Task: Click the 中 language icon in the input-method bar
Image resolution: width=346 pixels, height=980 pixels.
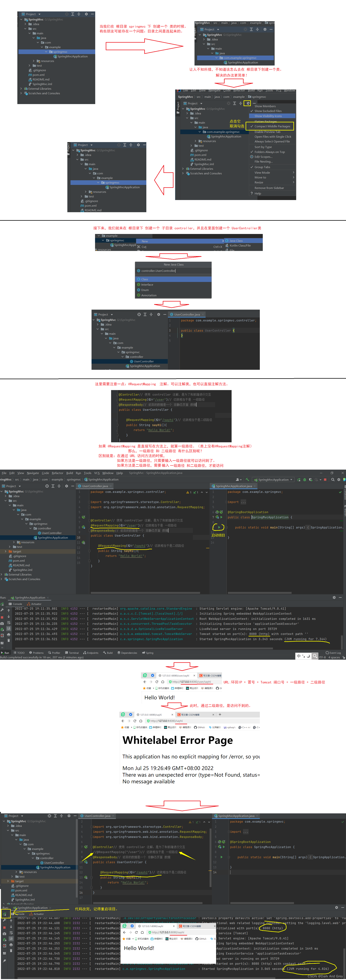Action: coord(299,656)
